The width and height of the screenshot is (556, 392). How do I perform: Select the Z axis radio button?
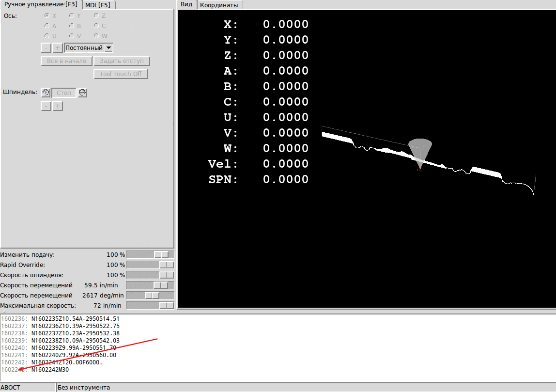(96, 16)
